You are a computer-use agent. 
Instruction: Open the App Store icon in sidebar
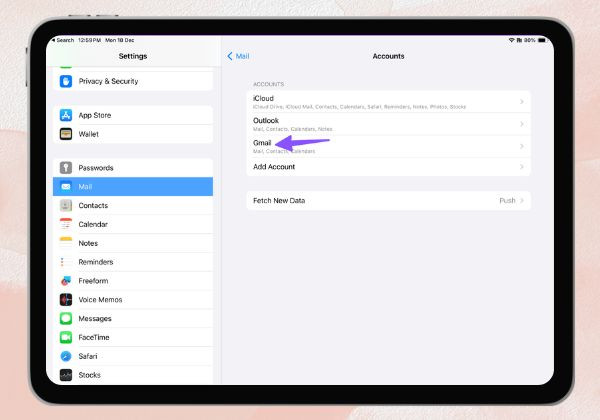tap(66, 115)
